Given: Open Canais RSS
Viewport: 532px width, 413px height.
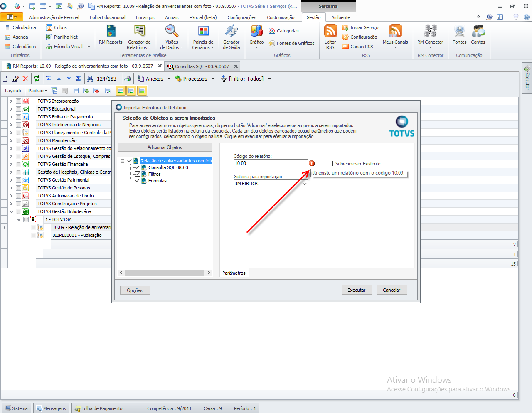Looking at the screenshot, I should coord(358,47).
